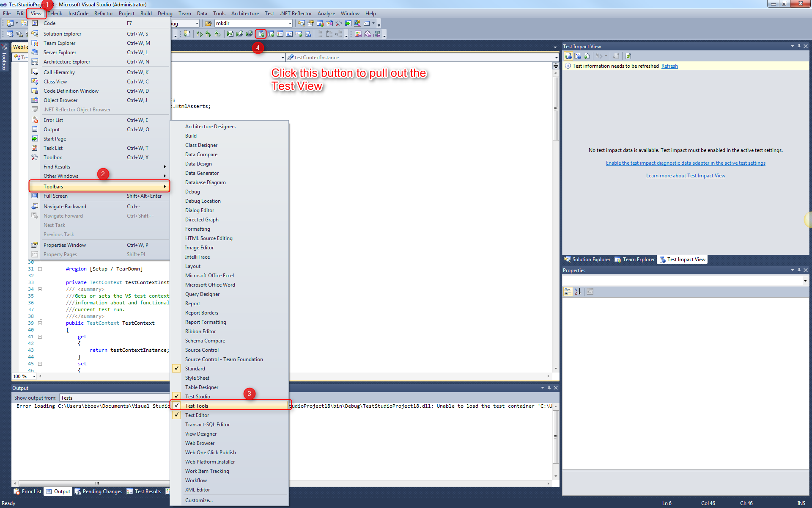
Task: Toggle the Text Editor toolbar checkmark
Action: tap(177, 415)
